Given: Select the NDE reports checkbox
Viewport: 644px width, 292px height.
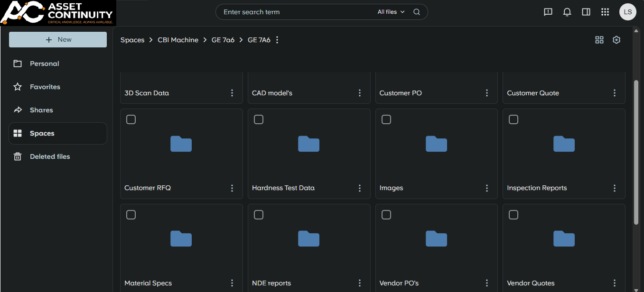Looking at the screenshot, I should pyautogui.click(x=259, y=215).
